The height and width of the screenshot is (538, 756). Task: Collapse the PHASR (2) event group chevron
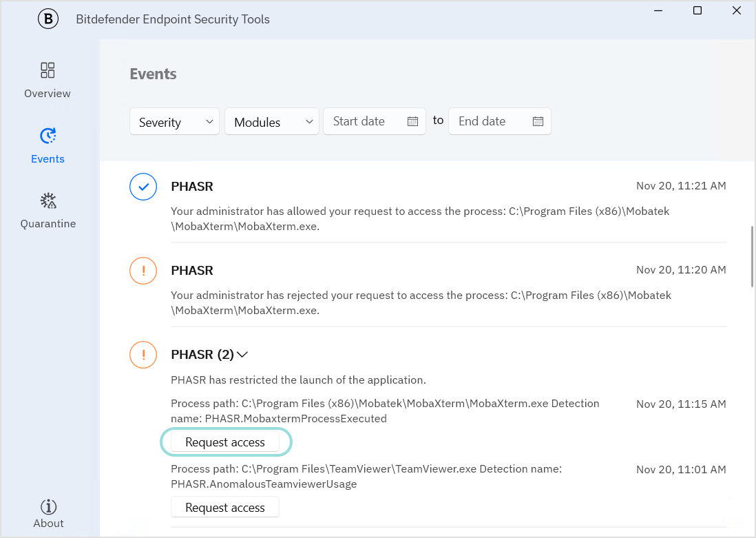(242, 355)
